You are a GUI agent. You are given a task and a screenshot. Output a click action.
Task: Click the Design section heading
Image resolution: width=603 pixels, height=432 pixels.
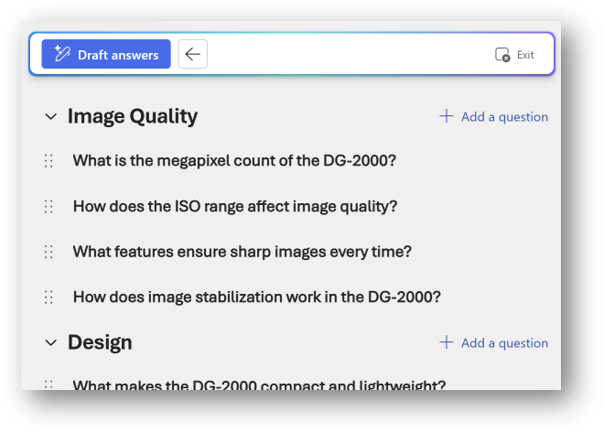pyautogui.click(x=100, y=343)
